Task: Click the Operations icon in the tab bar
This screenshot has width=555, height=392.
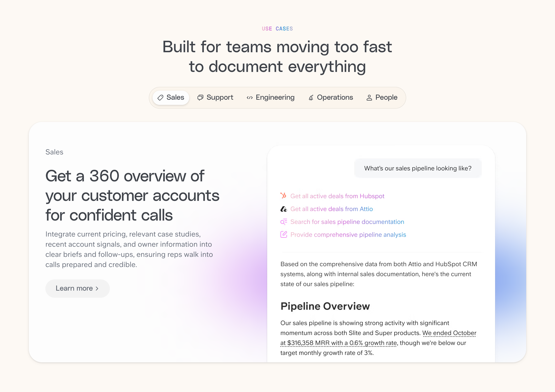Action: tap(311, 98)
